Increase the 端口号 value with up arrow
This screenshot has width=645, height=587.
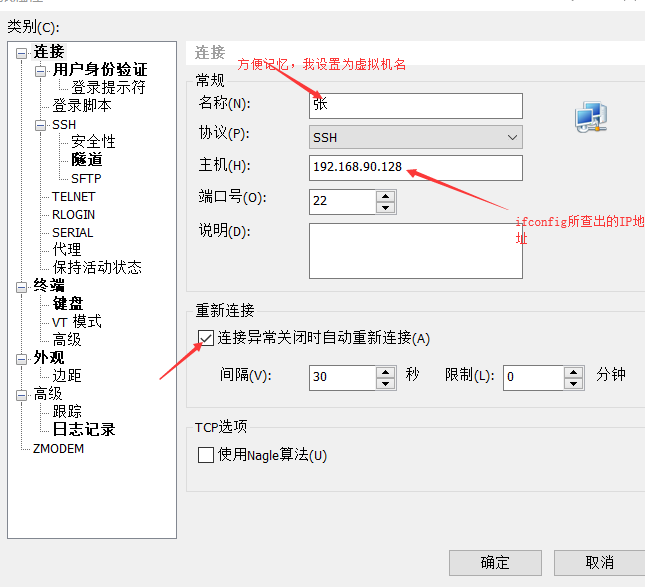[385, 196]
